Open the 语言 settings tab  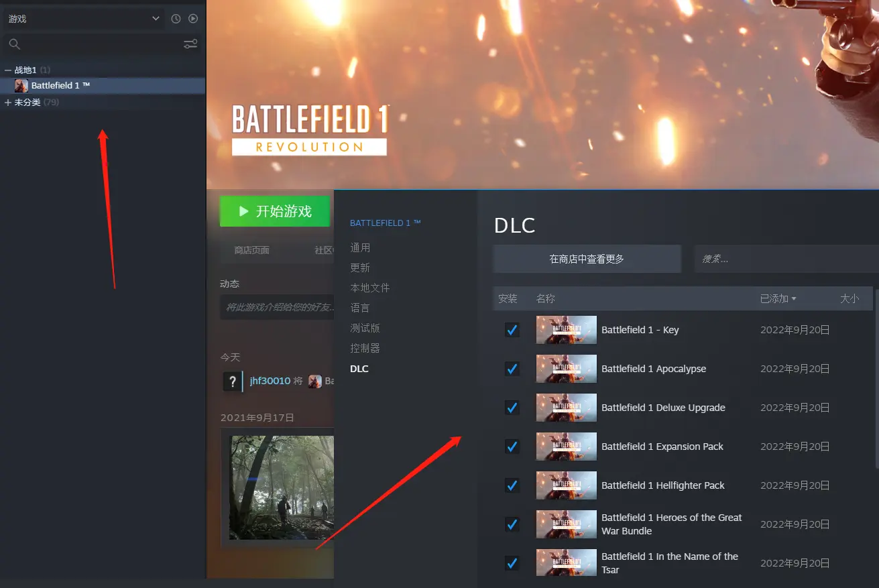click(360, 308)
